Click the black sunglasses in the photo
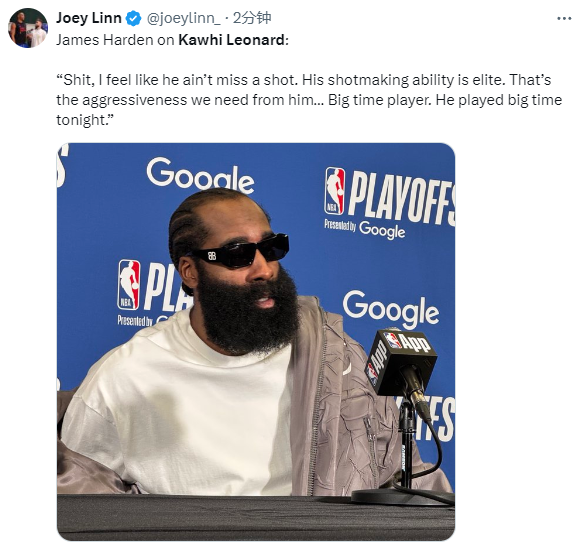The image size is (588, 545). tap(239, 251)
